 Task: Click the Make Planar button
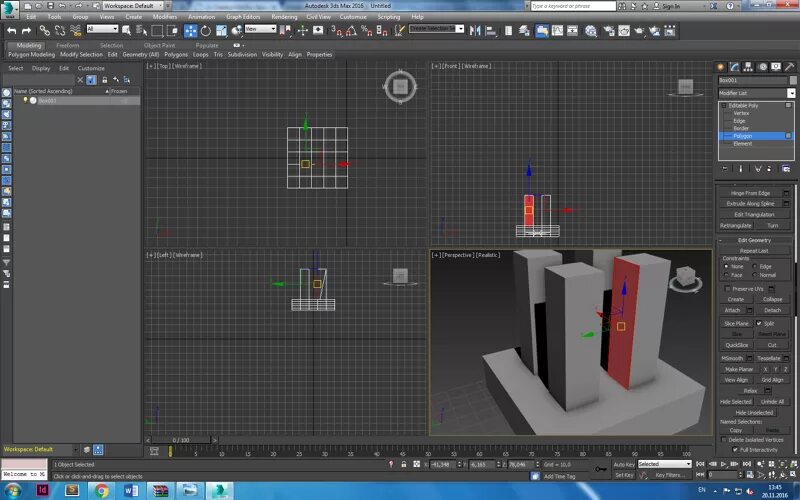click(739, 369)
